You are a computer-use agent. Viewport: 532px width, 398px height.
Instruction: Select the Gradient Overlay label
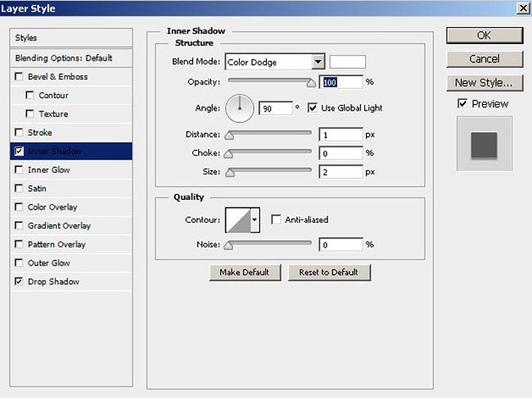[59, 226]
